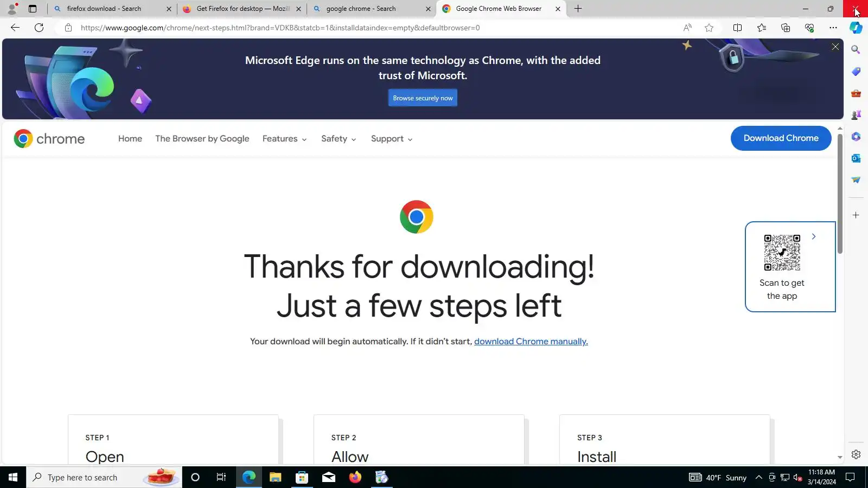Open the Windows Start menu
This screenshot has height=488, width=868.
tap(13, 477)
